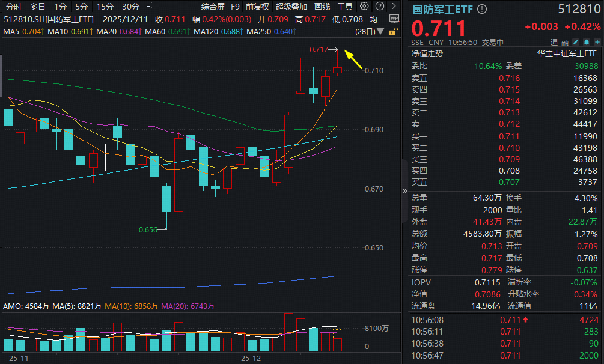604x364 pixels.
Task: Switch to the 分时 intraday tab
Action: [13, 7]
